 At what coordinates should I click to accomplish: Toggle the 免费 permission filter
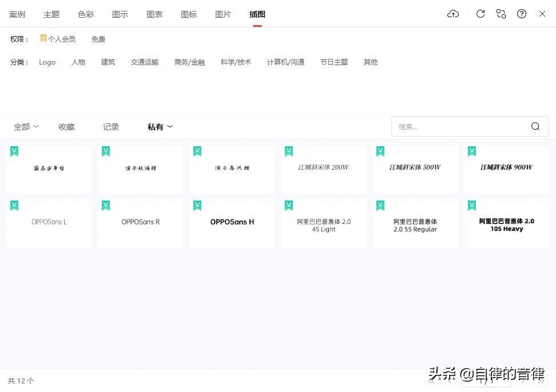98,39
